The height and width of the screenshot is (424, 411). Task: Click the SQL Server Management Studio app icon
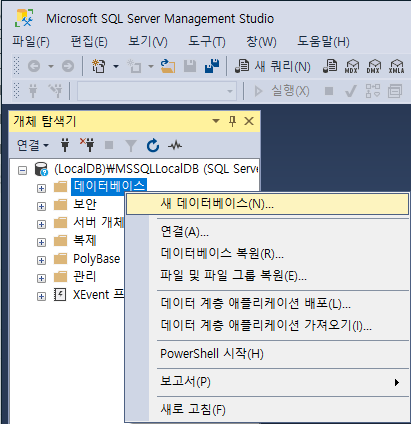point(24,18)
